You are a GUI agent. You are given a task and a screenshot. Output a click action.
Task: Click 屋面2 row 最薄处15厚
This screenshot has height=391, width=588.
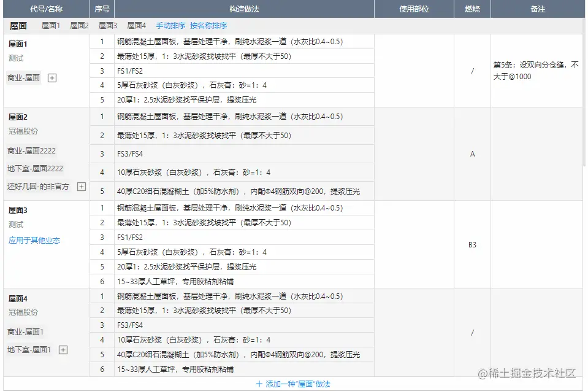pyautogui.click(x=244, y=135)
